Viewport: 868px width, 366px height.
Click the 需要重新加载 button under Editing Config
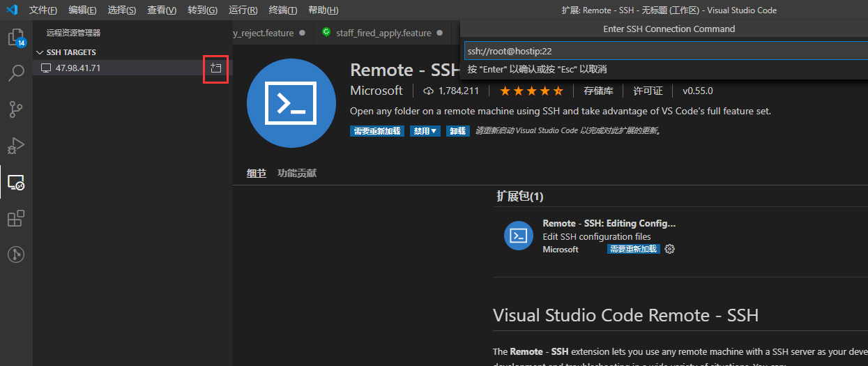[x=633, y=249]
